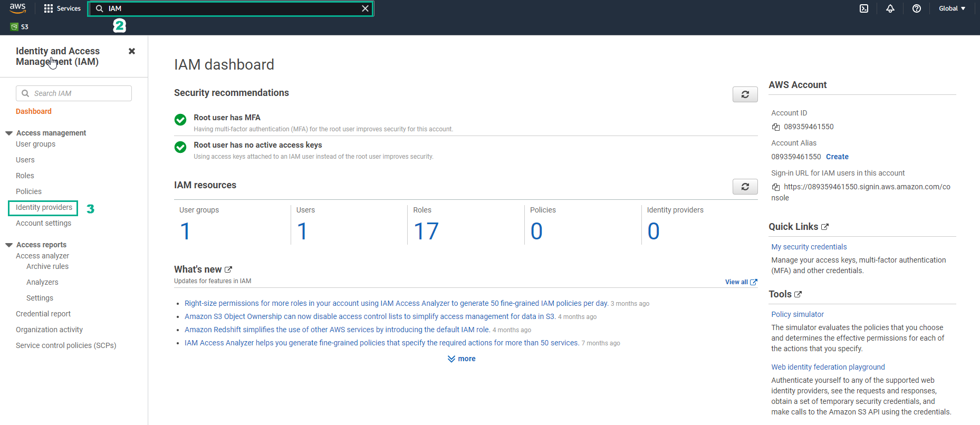This screenshot has height=425, width=980.
Task: Click the search magnifier icon in top bar
Action: pyautogui.click(x=99, y=8)
